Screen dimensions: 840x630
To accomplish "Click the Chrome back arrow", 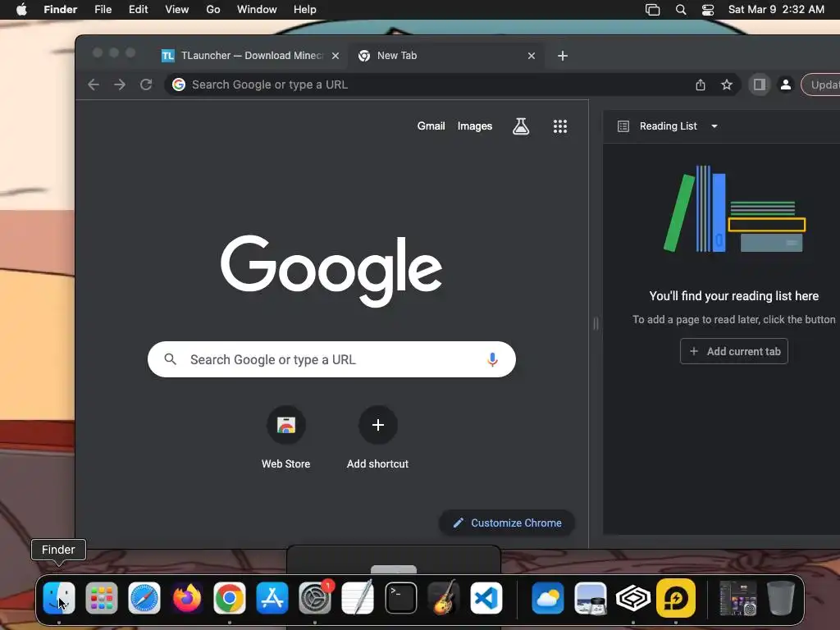I will [x=94, y=84].
